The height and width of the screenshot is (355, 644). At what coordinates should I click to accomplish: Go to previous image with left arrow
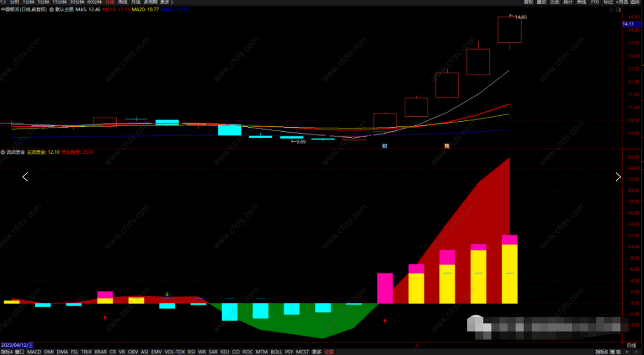[x=25, y=177]
